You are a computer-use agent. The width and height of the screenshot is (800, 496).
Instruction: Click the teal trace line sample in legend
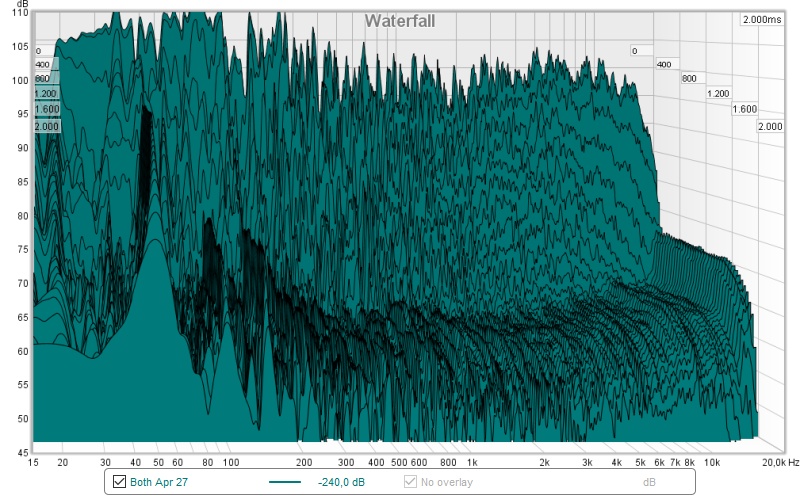288,482
